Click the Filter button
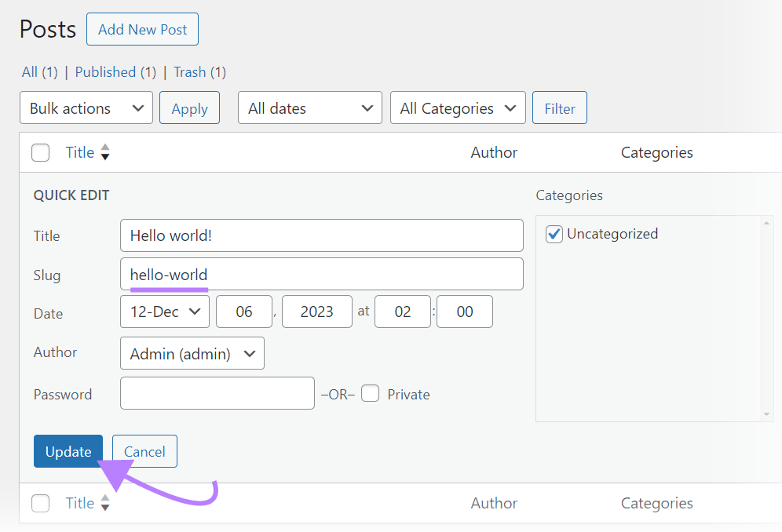This screenshot has height=532, width=782. (x=560, y=107)
